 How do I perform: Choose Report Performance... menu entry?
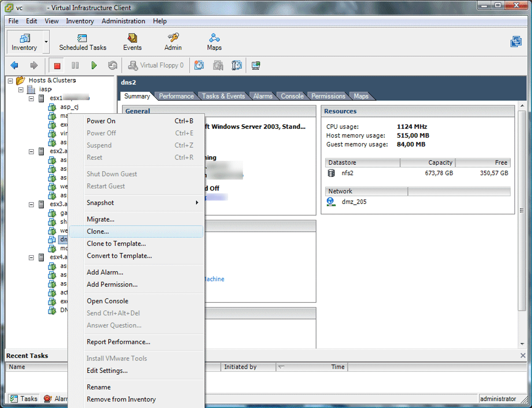coord(136,342)
